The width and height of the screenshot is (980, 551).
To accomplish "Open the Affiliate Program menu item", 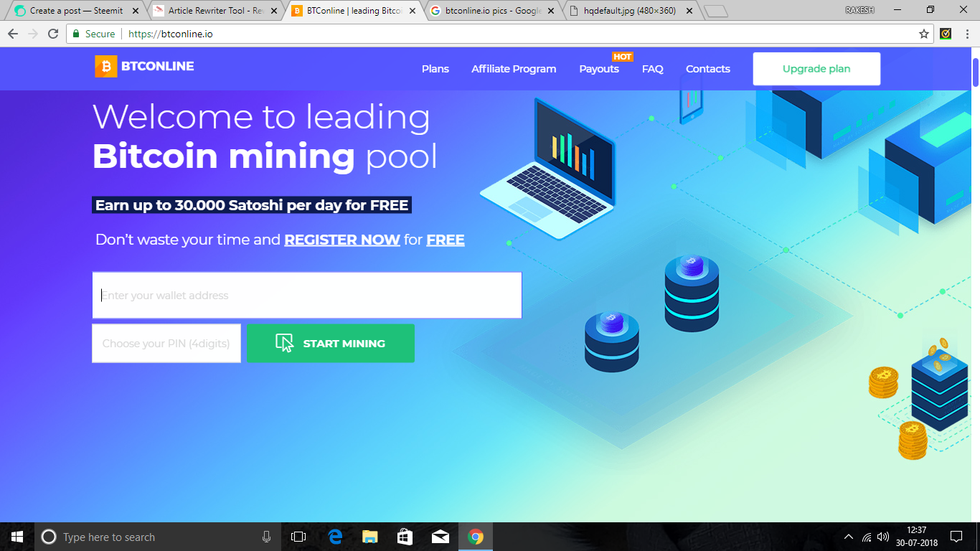I will tap(514, 69).
